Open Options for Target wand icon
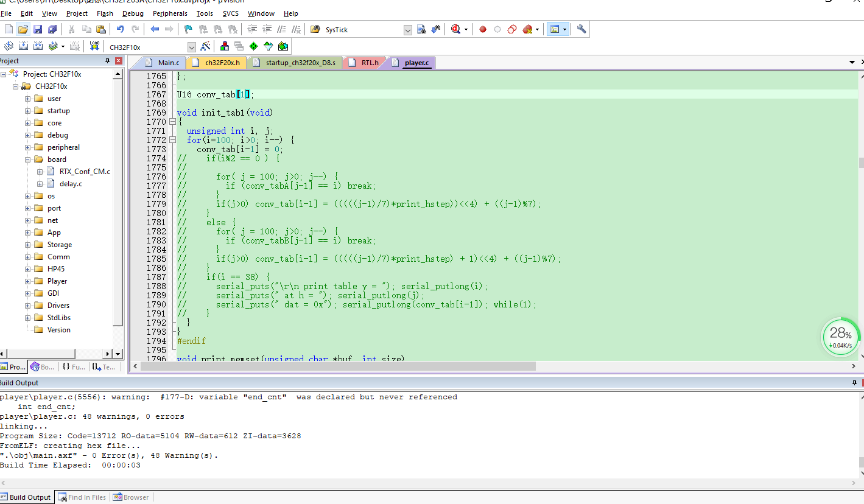This screenshot has height=504, width=864. pyautogui.click(x=206, y=46)
